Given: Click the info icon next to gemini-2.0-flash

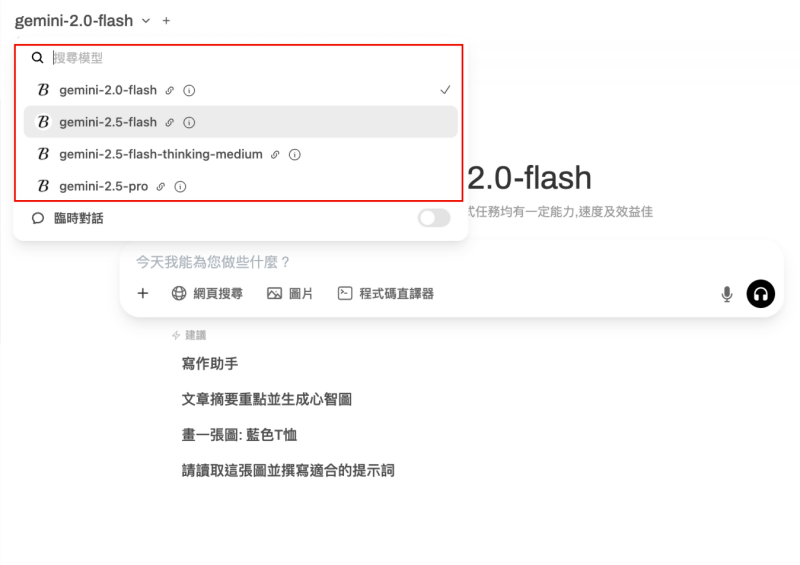Looking at the screenshot, I should 189,91.
